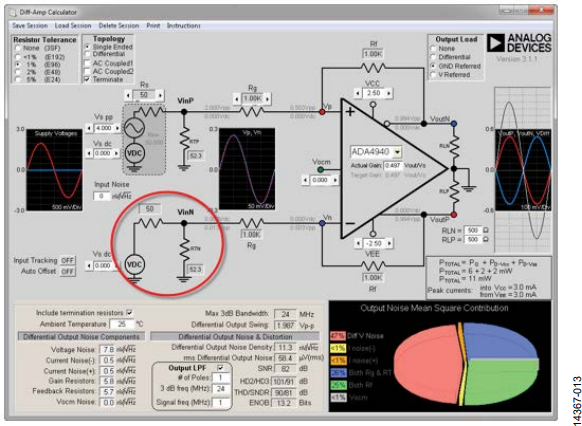Increase the Rs value with right arrow
The width and height of the screenshot is (582, 426).
160,95
